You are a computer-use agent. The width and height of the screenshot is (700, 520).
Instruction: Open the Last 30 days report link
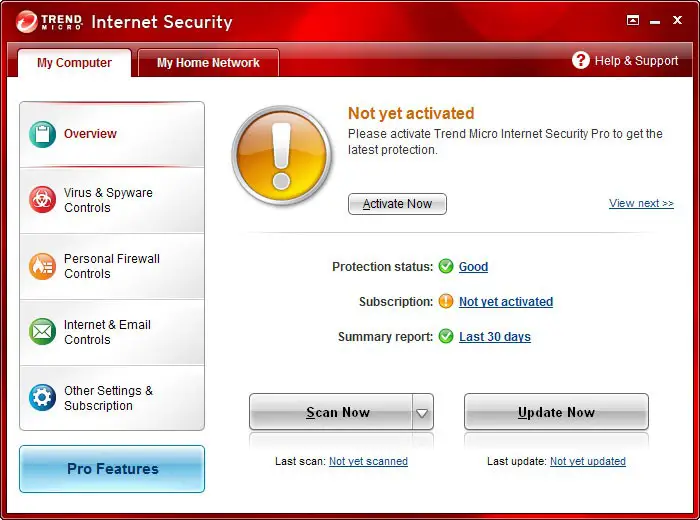495,337
